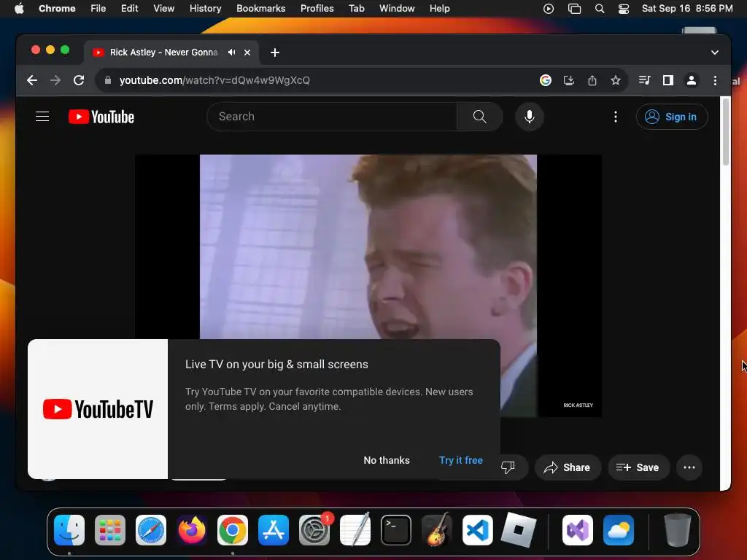Launch GarageBand from the Dock

(x=437, y=530)
